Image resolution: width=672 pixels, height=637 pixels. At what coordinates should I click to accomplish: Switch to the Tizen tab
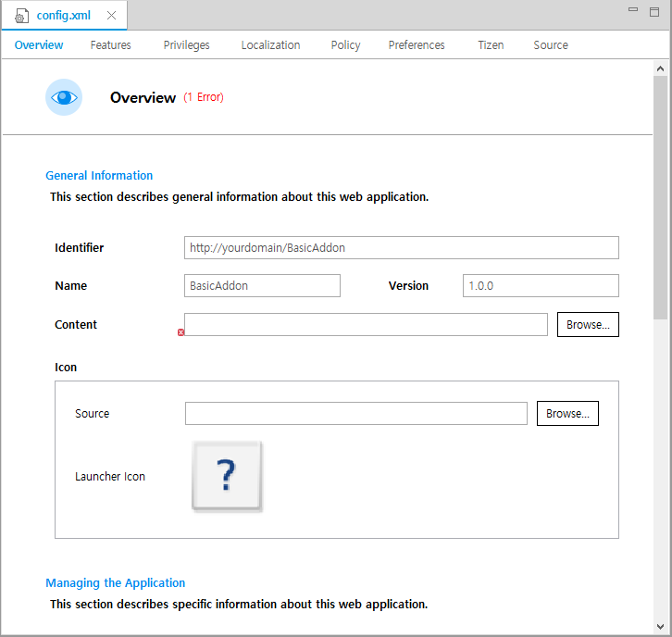pyautogui.click(x=491, y=44)
